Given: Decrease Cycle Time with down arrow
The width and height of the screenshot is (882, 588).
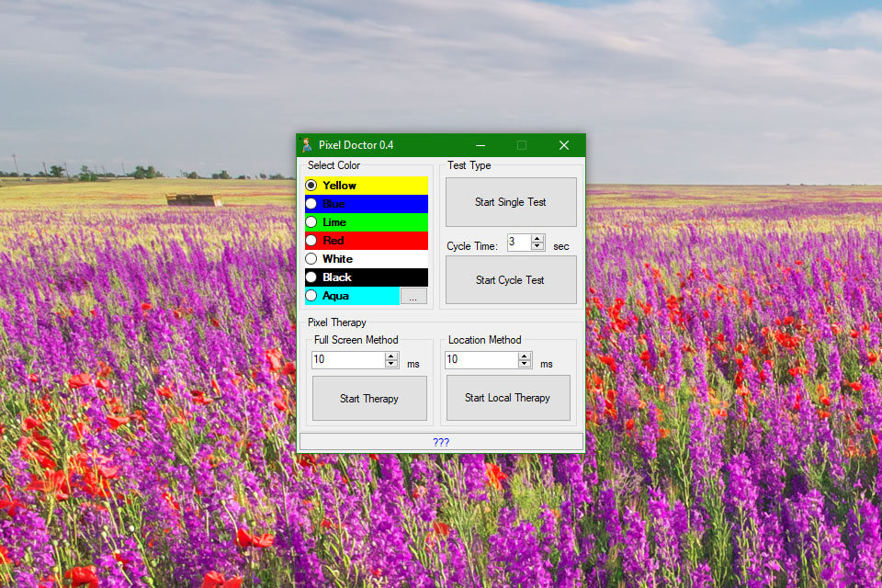Looking at the screenshot, I should tap(537, 246).
